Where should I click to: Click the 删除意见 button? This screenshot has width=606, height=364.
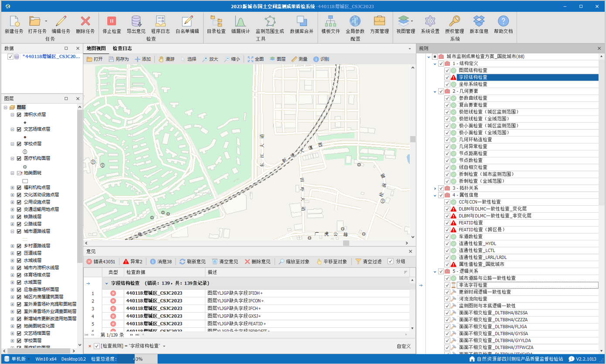click(258, 262)
